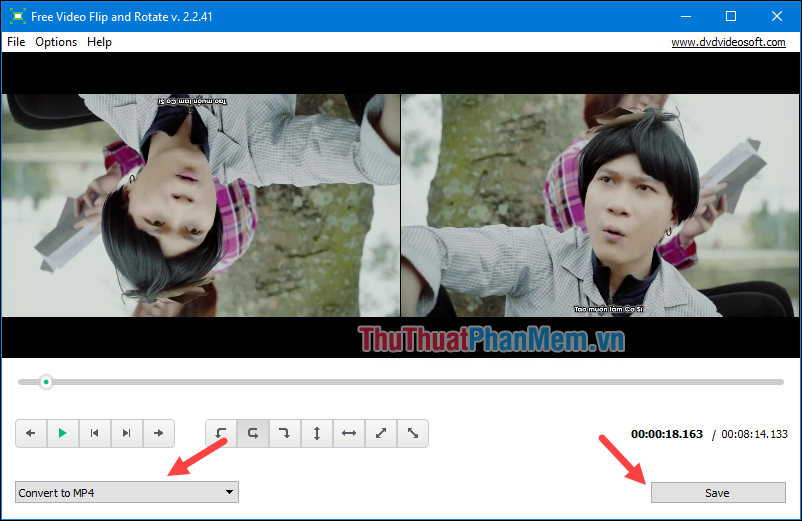Click the current time 00:00:18.163

pyautogui.click(x=667, y=434)
